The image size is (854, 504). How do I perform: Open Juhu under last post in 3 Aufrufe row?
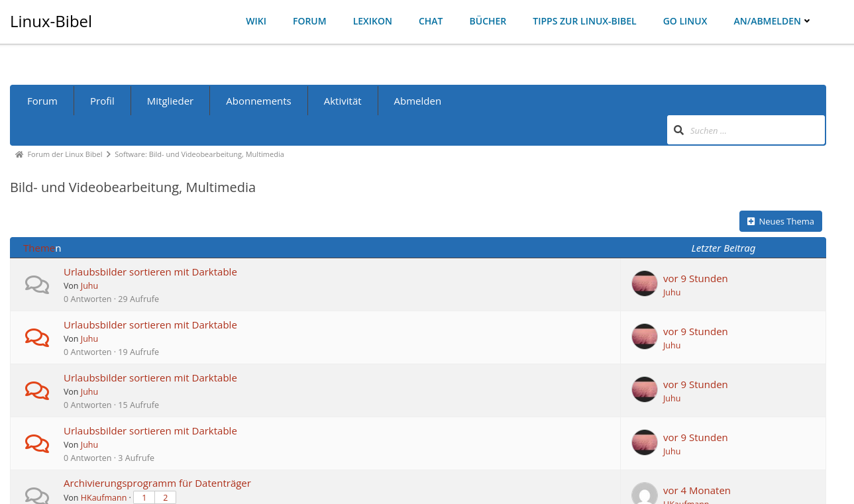(672, 451)
